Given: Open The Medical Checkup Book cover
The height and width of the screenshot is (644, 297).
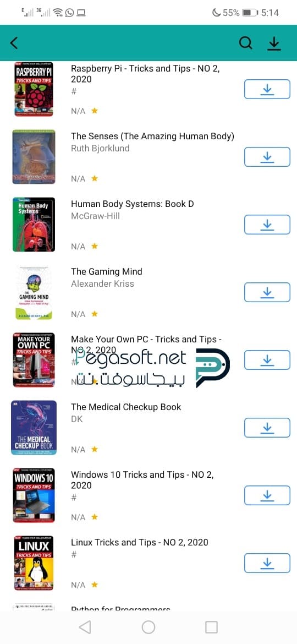Looking at the screenshot, I should pyautogui.click(x=34, y=428).
